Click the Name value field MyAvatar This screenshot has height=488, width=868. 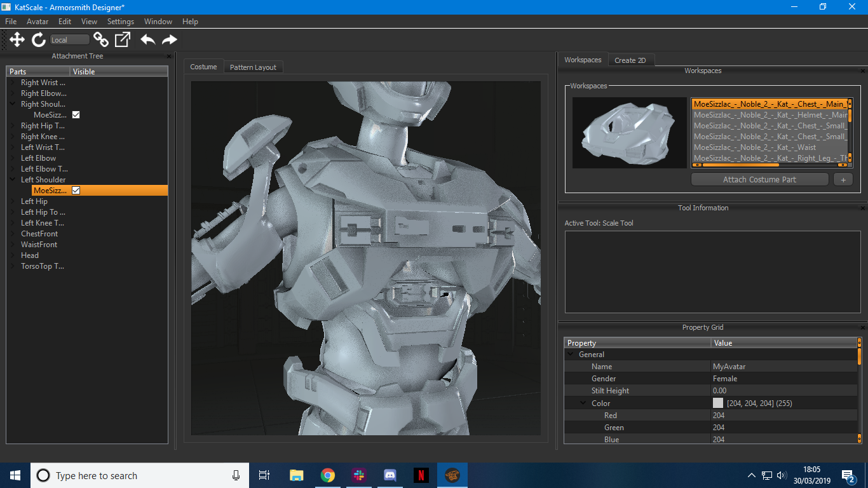783,367
